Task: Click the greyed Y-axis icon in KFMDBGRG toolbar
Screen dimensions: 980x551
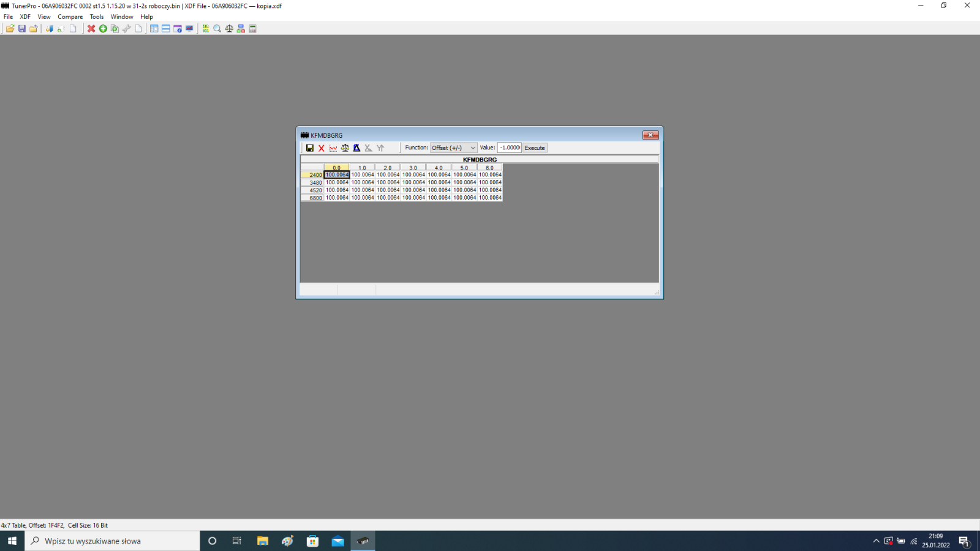Action: (x=380, y=148)
